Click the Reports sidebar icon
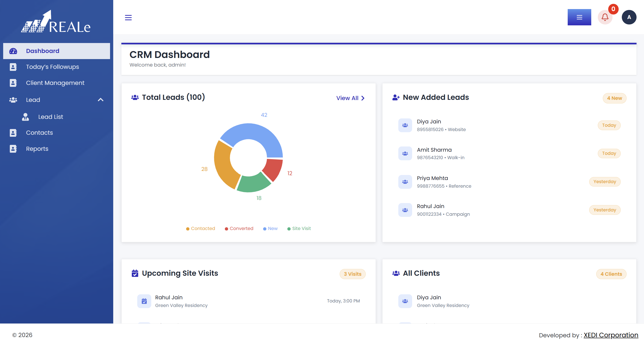 [13, 149]
